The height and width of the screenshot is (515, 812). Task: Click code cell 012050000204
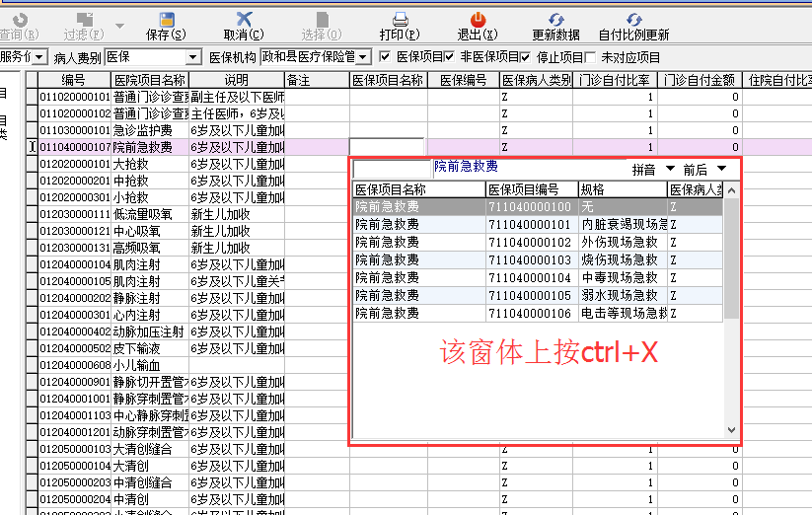[75, 499]
